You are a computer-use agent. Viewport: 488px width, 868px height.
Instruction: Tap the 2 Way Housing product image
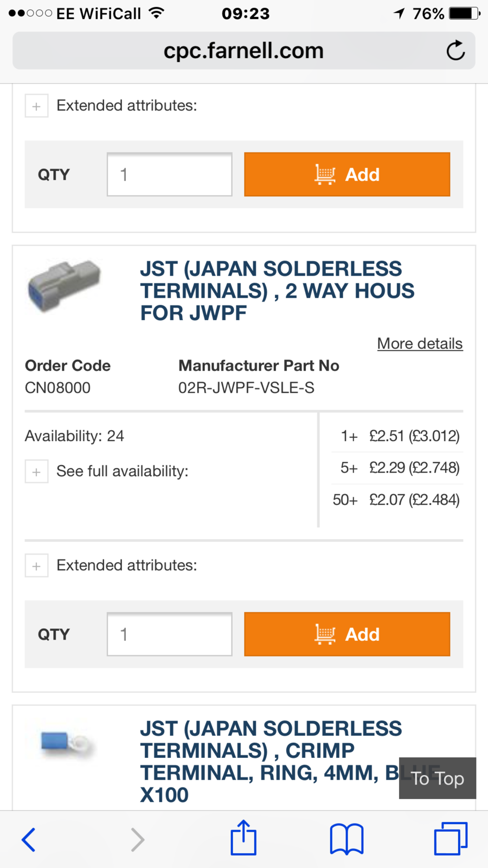point(65,286)
